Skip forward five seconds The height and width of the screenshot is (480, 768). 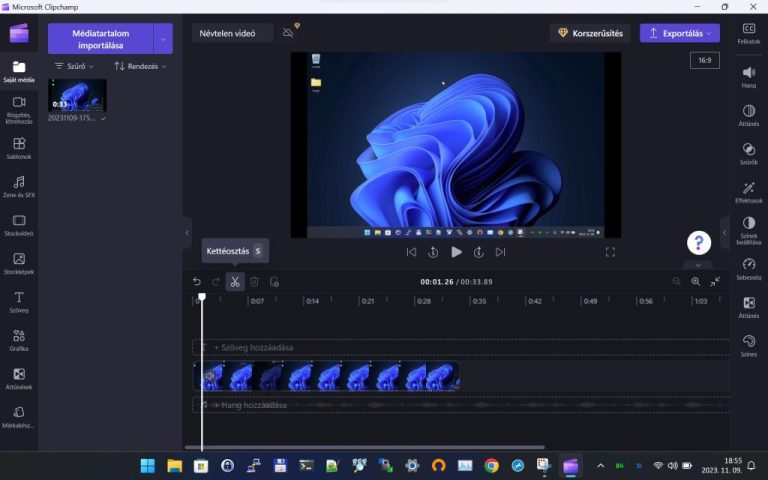[x=479, y=252]
